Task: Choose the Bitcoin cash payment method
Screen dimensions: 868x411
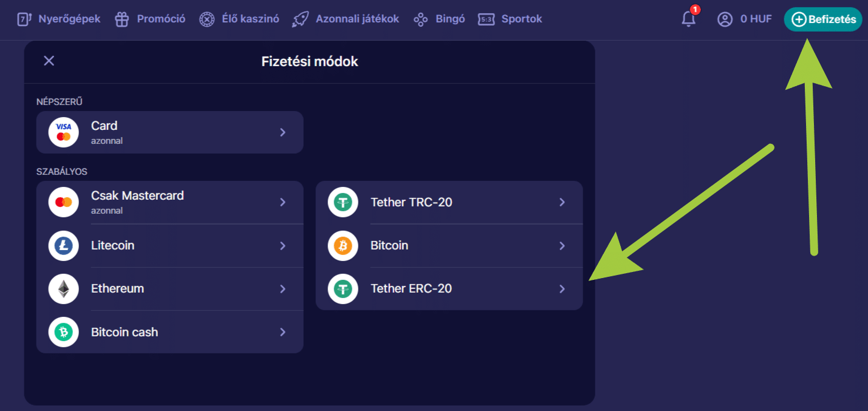Action: pyautogui.click(x=170, y=332)
